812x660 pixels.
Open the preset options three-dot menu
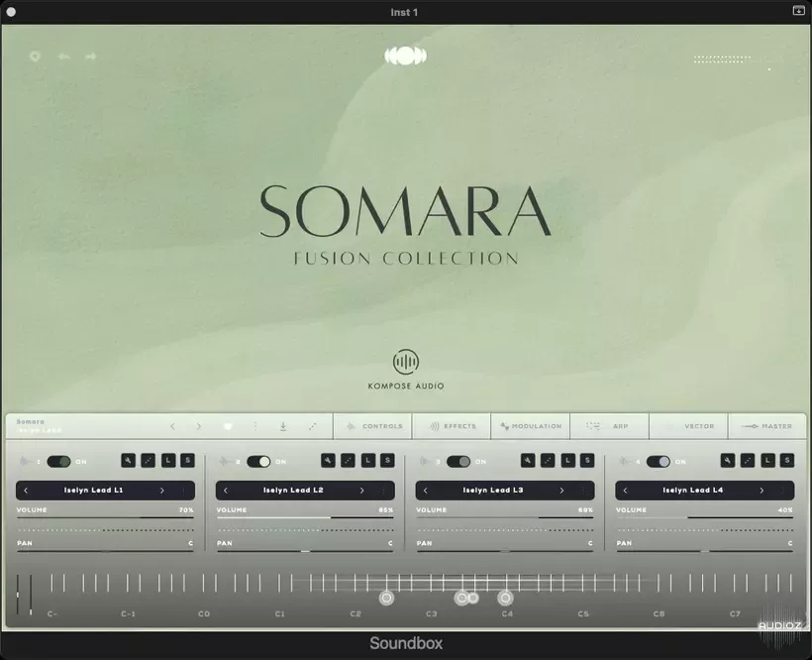point(255,426)
